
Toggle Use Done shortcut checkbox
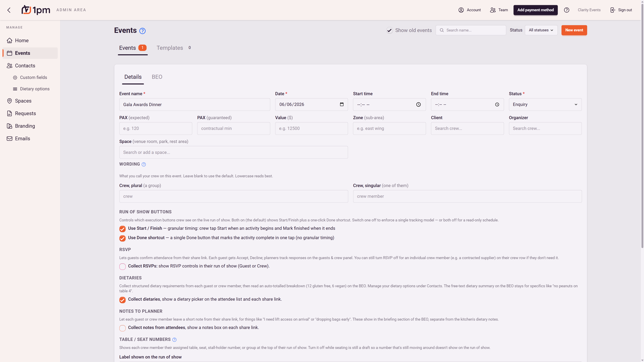pos(122,238)
